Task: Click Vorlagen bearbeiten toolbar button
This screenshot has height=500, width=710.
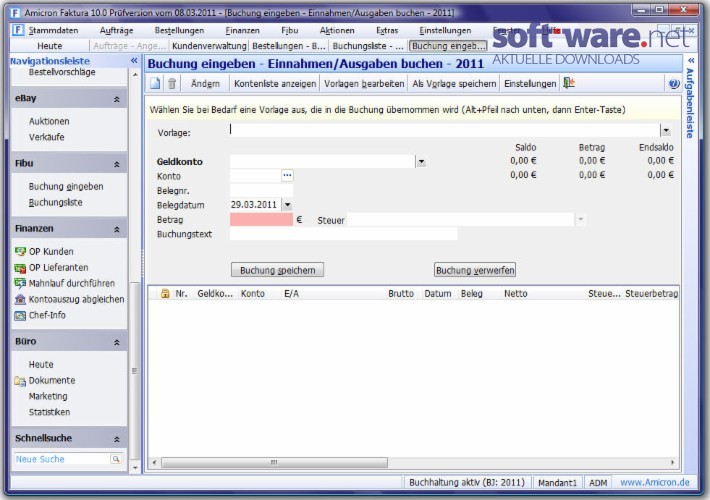Action: 364,83
